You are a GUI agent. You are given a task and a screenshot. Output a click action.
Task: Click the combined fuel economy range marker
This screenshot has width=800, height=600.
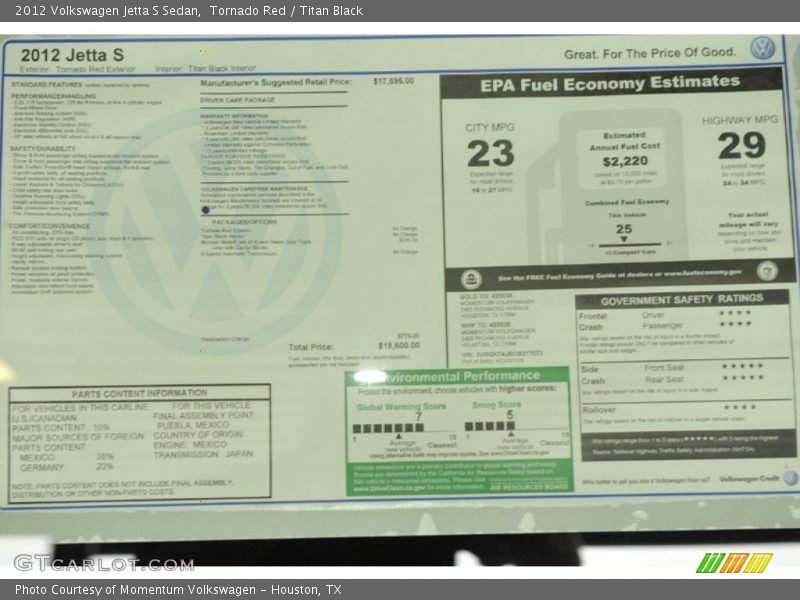pyautogui.click(x=623, y=239)
